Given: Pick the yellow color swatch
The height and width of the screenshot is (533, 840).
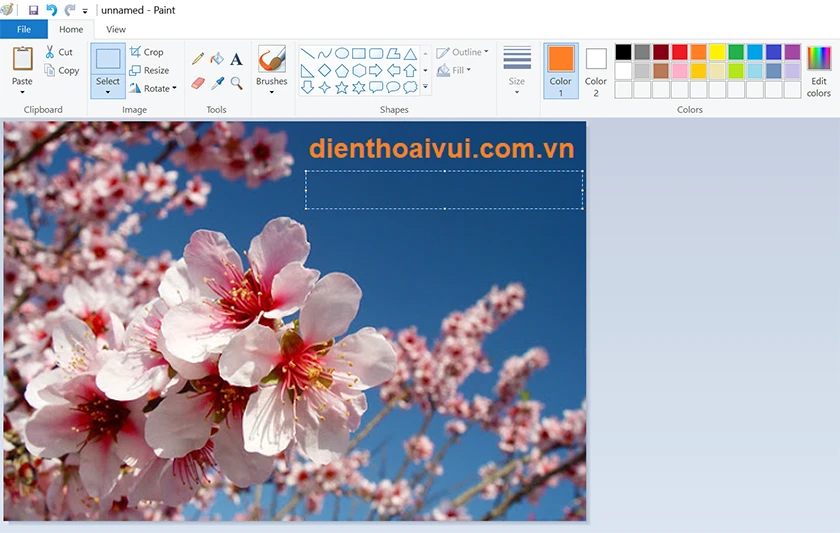Looking at the screenshot, I should pos(717,52).
